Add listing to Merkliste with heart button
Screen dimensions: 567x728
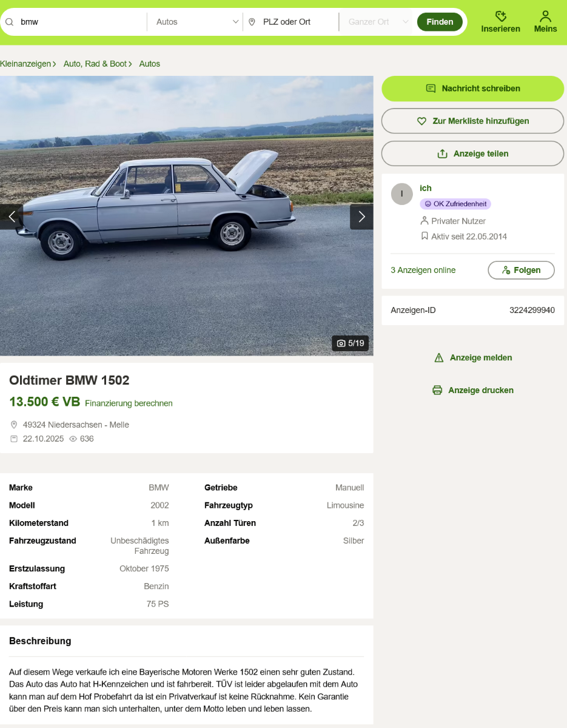(473, 121)
